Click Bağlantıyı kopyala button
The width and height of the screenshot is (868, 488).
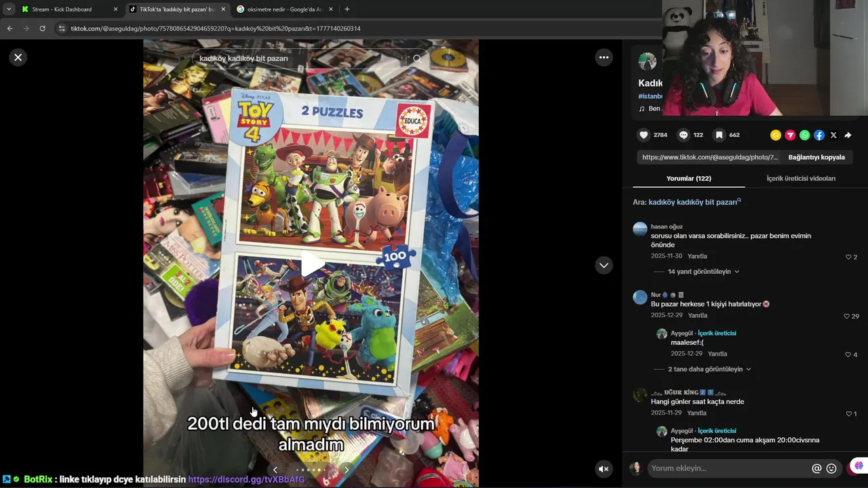tap(816, 157)
